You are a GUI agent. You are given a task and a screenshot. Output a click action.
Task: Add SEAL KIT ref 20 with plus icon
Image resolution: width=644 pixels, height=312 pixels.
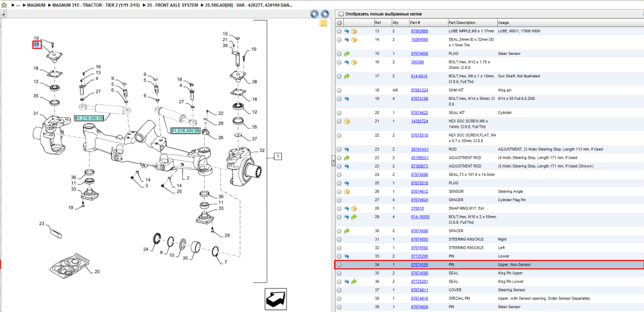tap(339, 113)
